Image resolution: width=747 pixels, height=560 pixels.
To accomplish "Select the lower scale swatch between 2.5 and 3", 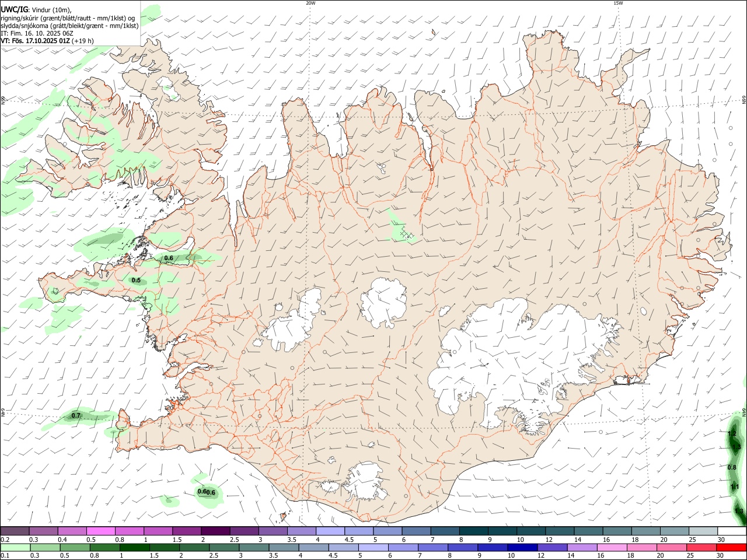I will (225, 548).
